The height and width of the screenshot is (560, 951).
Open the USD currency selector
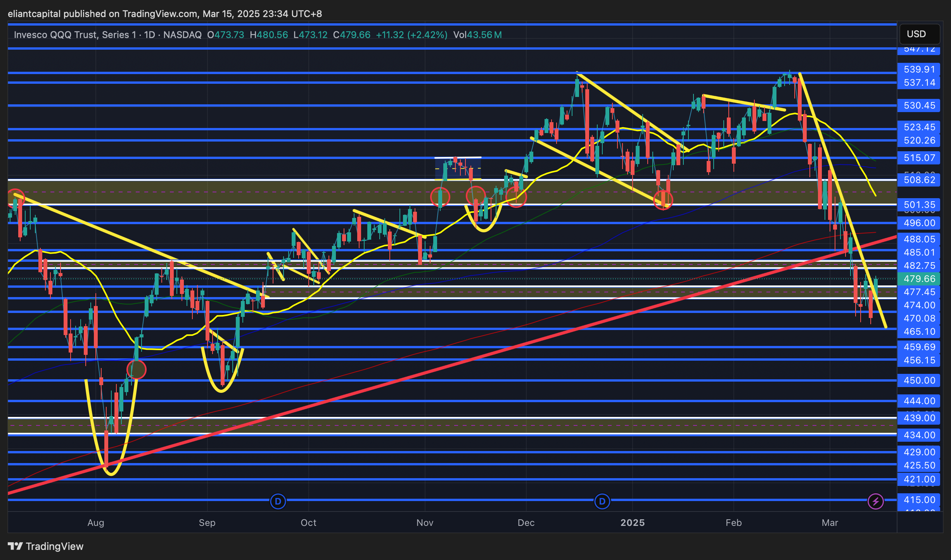pyautogui.click(x=919, y=34)
